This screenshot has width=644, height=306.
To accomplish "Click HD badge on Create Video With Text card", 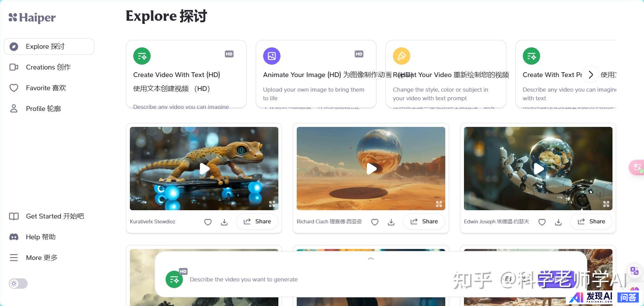I will (229, 54).
